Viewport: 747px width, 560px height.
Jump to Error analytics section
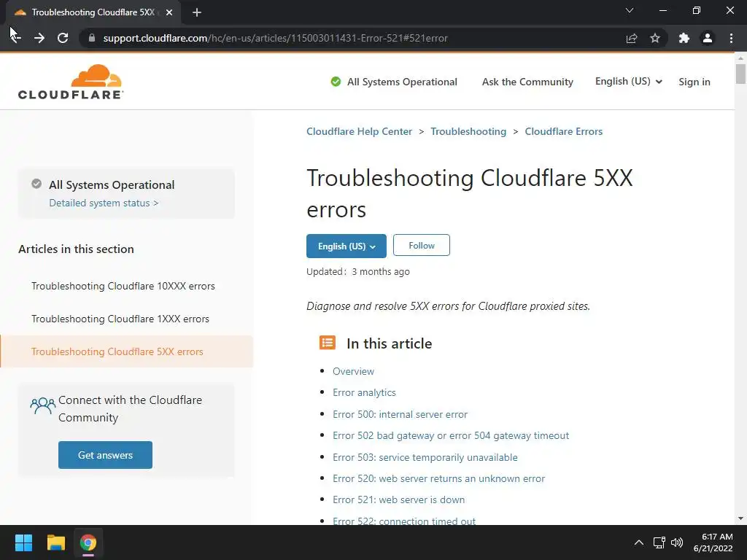pyautogui.click(x=364, y=392)
